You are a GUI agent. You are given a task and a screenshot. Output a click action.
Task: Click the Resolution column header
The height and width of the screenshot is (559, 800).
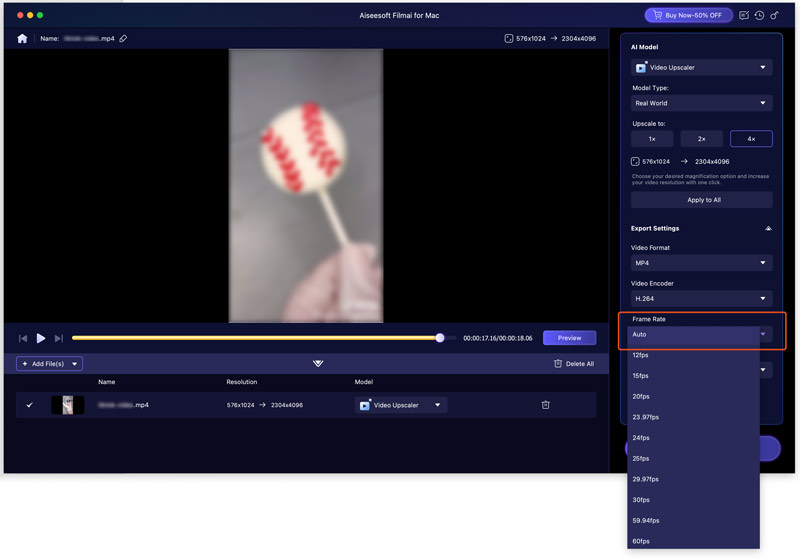[242, 382]
